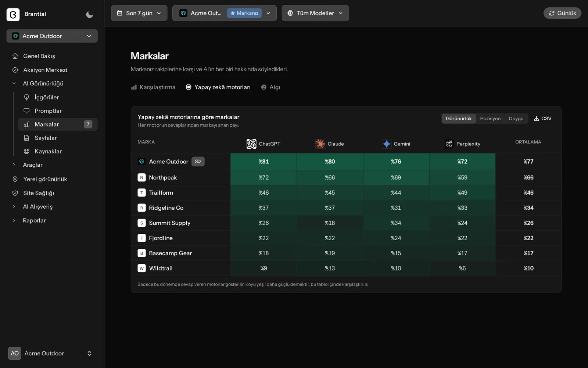Viewport: 588px width, 368px height.
Task: Click the Gemini logo icon column header
Action: [x=387, y=144]
